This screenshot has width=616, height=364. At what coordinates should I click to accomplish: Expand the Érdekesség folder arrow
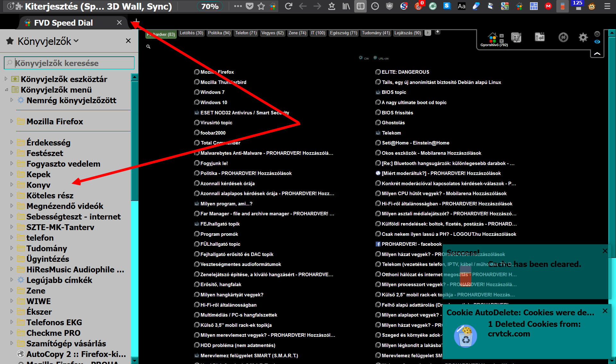pos(12,142)
